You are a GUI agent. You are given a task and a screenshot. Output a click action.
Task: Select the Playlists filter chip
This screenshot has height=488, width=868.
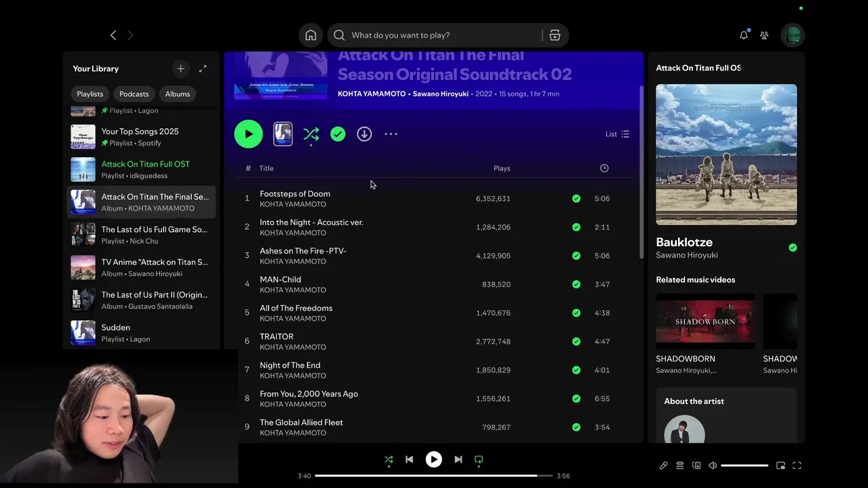point(90,94)
